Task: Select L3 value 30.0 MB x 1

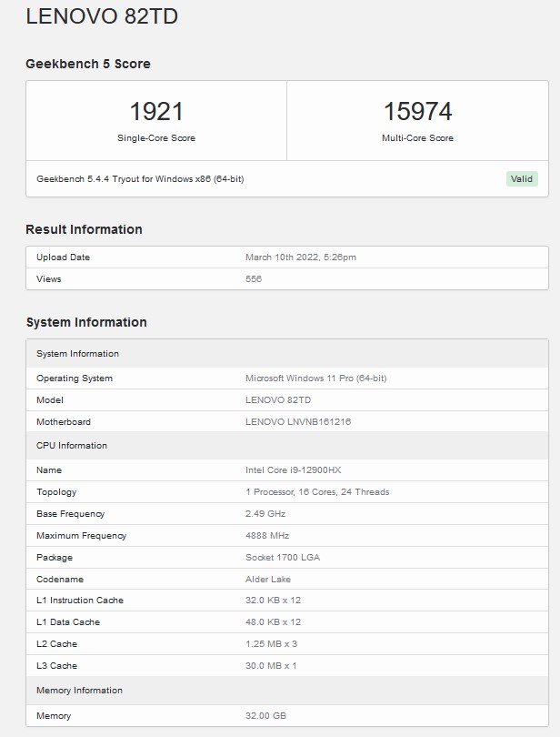Action: click(x=271, y=666)
